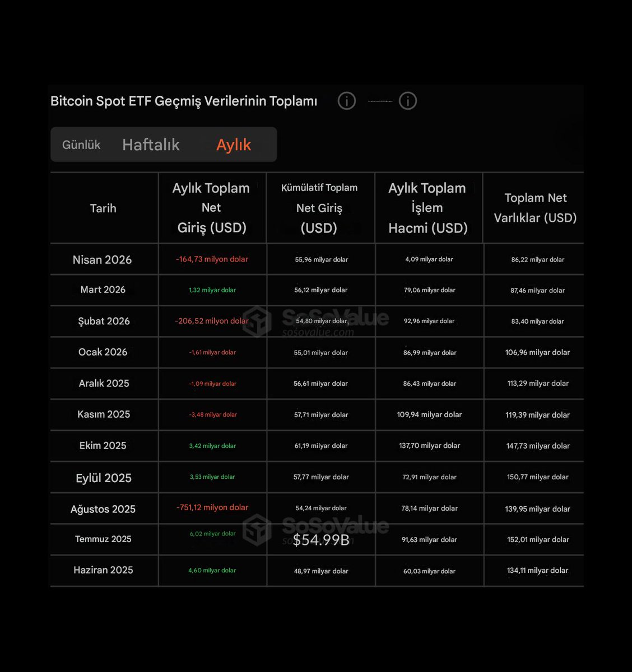632x672 pixels.
Task: Click the 92,96 milyar dolar volume
Action: (x=429, y=321)
